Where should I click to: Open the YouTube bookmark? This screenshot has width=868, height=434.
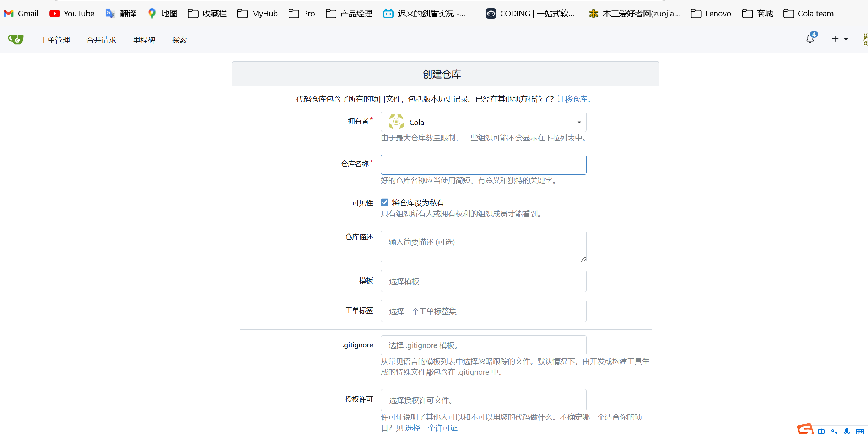[x=72, y=14]
